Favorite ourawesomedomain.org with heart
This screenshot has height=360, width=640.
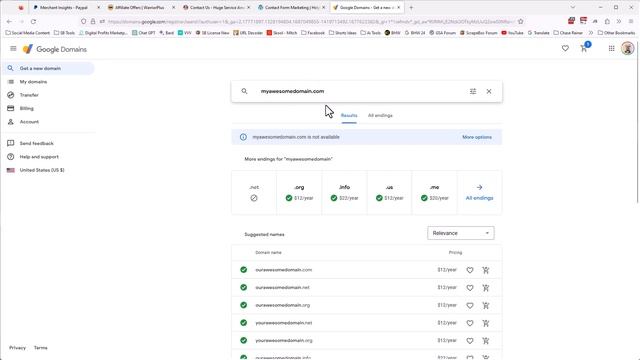[x=470, y=305]
